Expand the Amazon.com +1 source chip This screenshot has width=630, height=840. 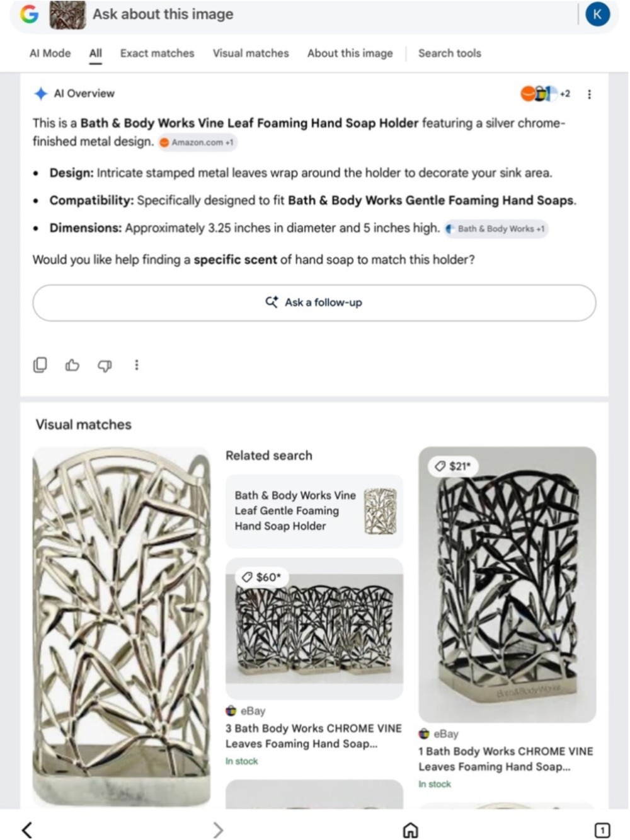pos(197,142)
